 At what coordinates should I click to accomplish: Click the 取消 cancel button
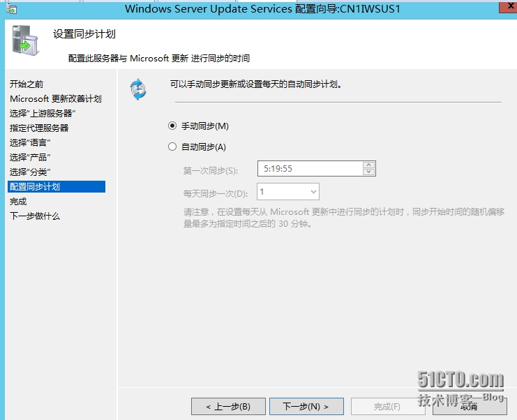tap(470, 406)
